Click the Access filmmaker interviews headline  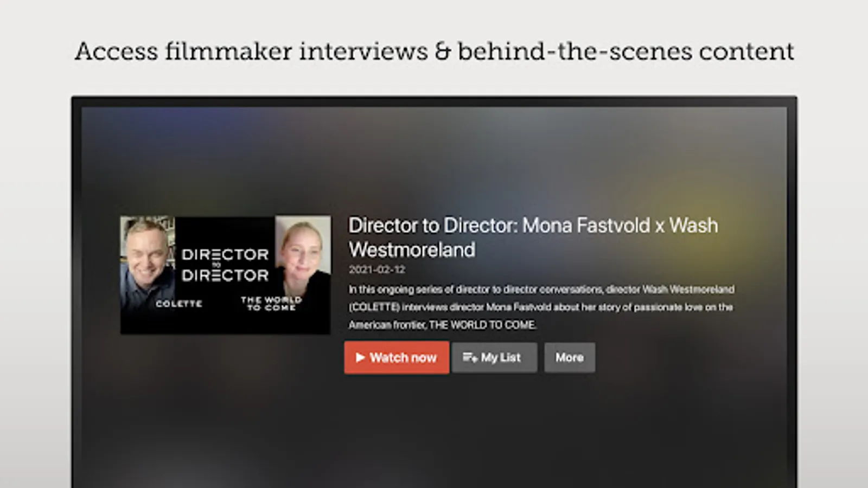pyautogui.click(x=251, y=52)
